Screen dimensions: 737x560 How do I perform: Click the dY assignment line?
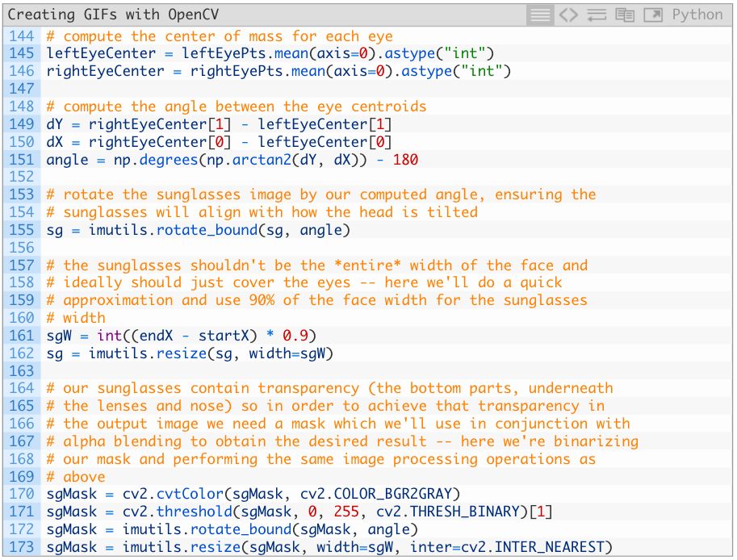[x=219, y=124]
